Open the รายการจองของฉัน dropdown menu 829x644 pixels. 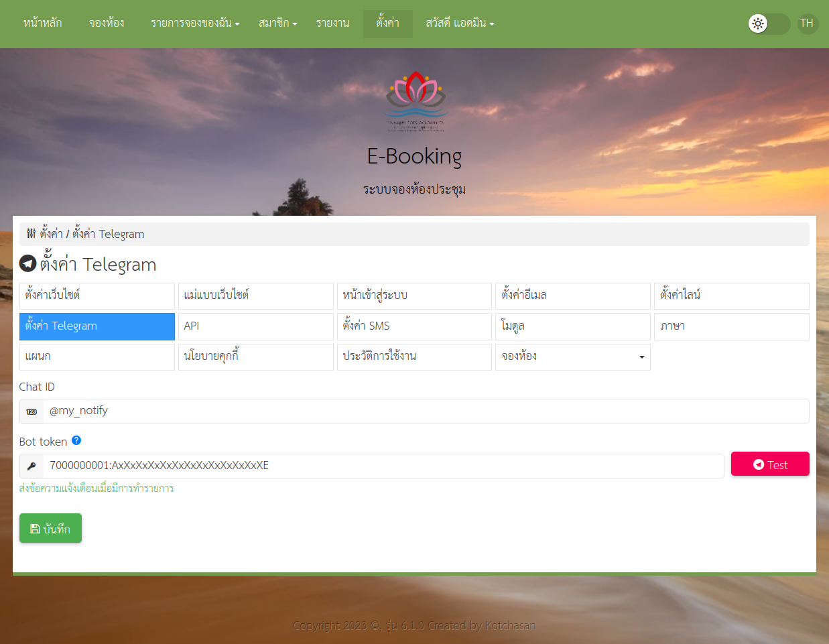pos(195,23)
